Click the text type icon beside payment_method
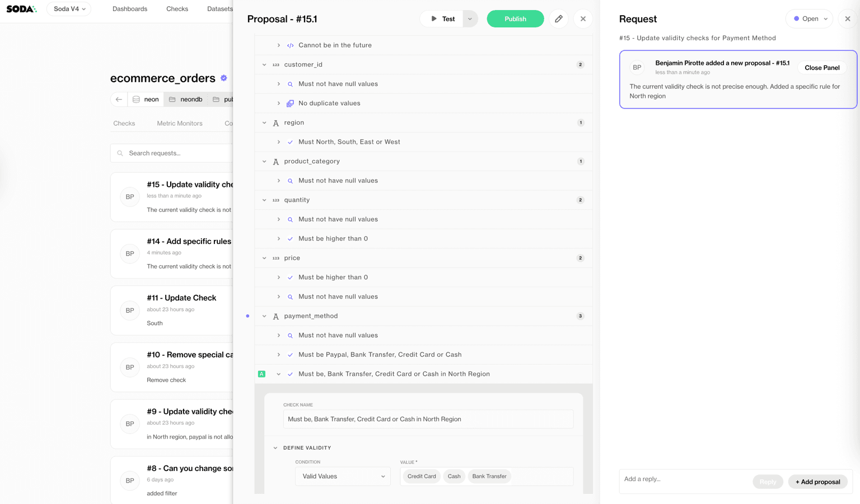This screenshot has height=504, width=860. 275,315
